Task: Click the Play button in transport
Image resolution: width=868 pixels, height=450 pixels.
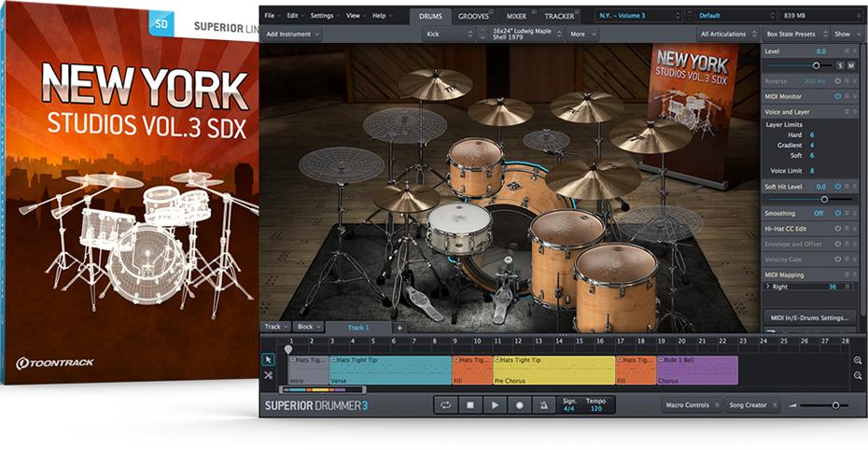Action: (x=496, y=405)
